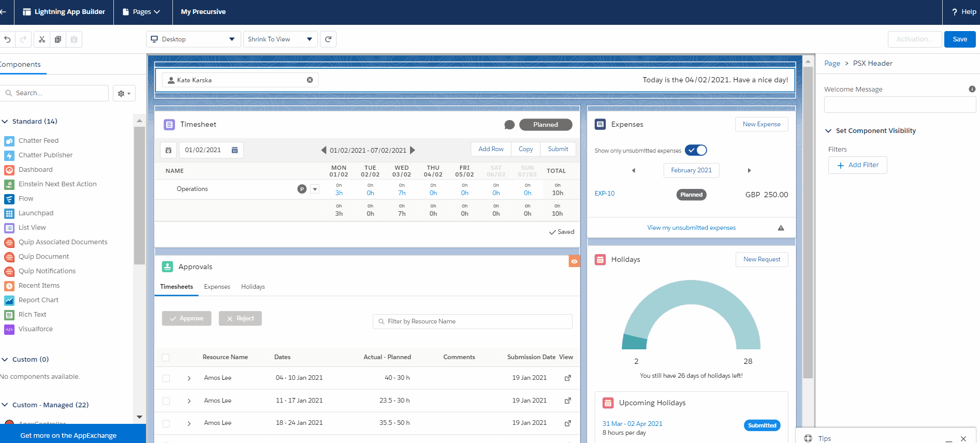
Task: Select the Chatter Feed component
Action: click(x=39, y=141)
